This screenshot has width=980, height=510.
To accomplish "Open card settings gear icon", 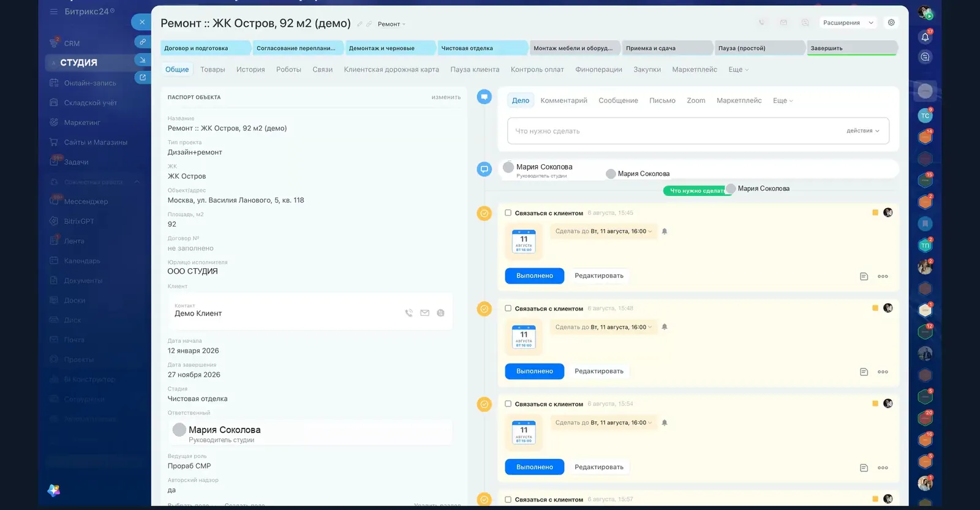I will [x=891, y=23].
